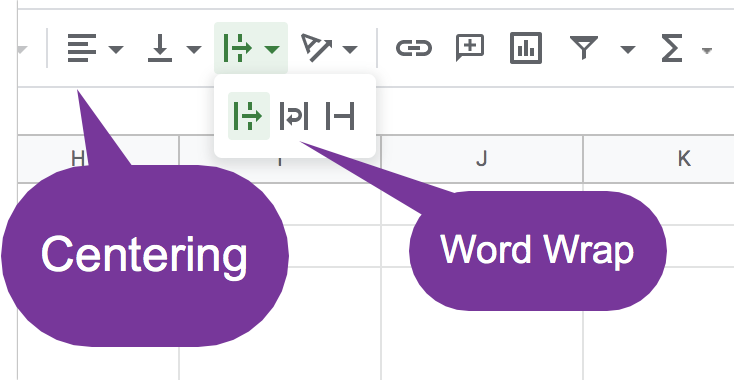This screenshot has height=380, width=734.
Task: Select the Wrap option in popup
Action: 294,116
